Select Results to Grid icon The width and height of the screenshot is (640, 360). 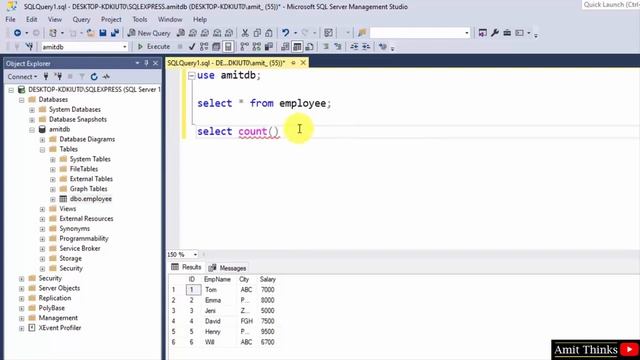[297, 47]
